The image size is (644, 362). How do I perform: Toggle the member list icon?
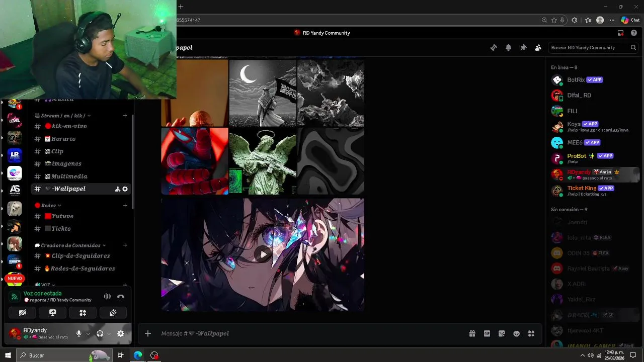click(538, 47)
